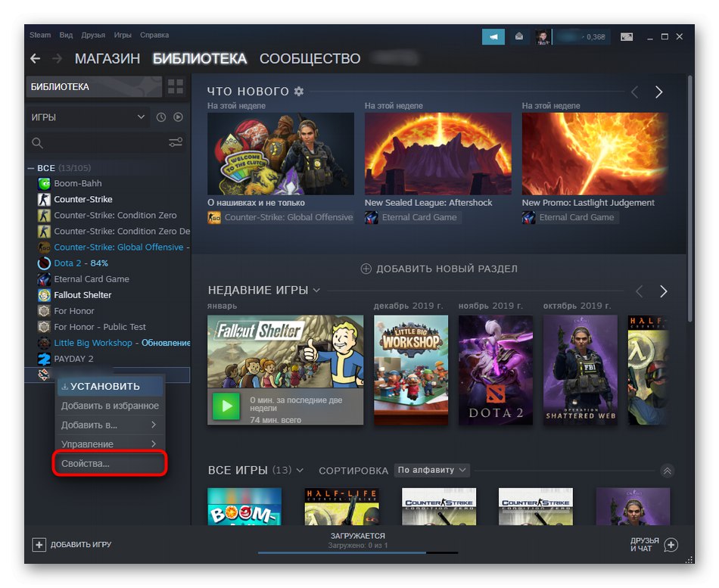Go to the СООБЩЕСТВО tab
The height and width of the screenshot is (588, 719).
pos(310,59)
